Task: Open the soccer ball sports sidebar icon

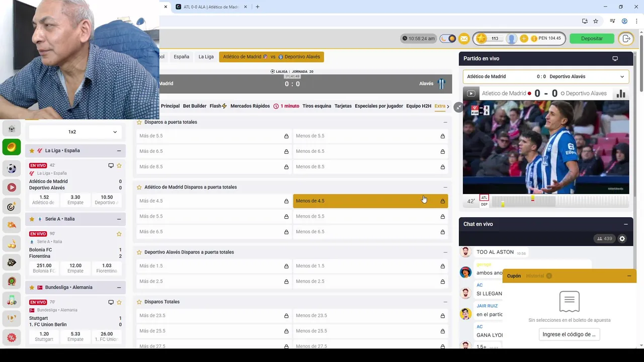Action: click(12, 168)
